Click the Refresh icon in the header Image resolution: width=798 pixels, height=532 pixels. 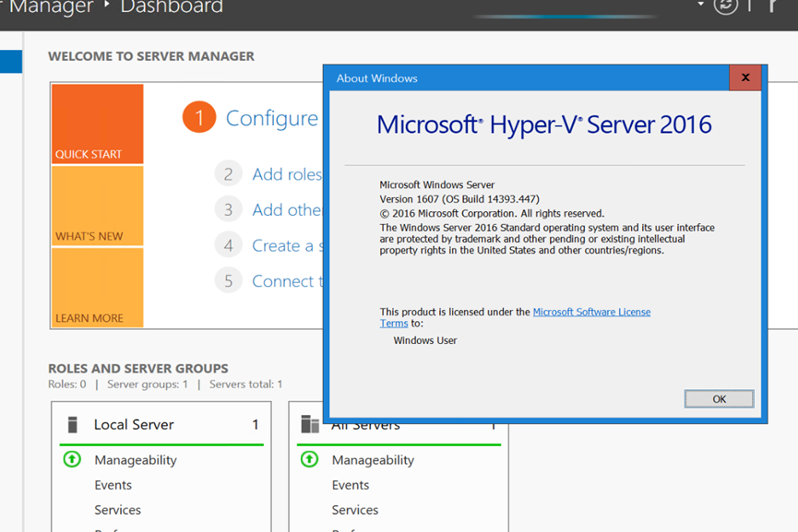tap(726, 6)
